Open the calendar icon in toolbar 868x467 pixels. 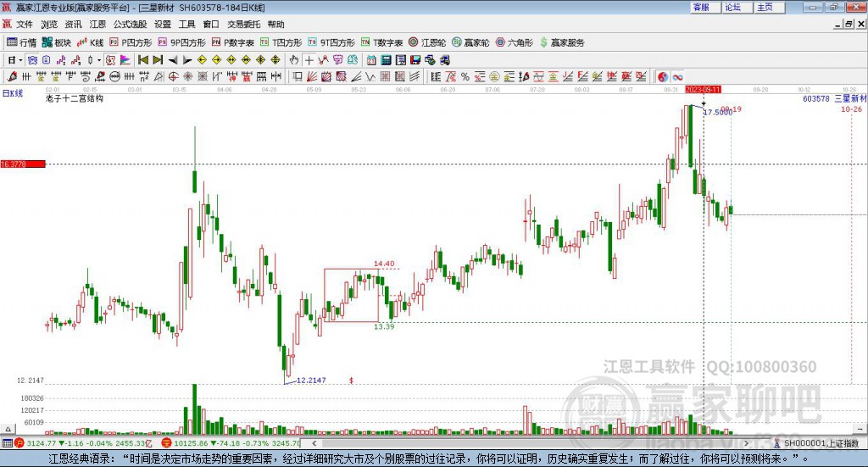pyautogui.click(x=371, y=60)
